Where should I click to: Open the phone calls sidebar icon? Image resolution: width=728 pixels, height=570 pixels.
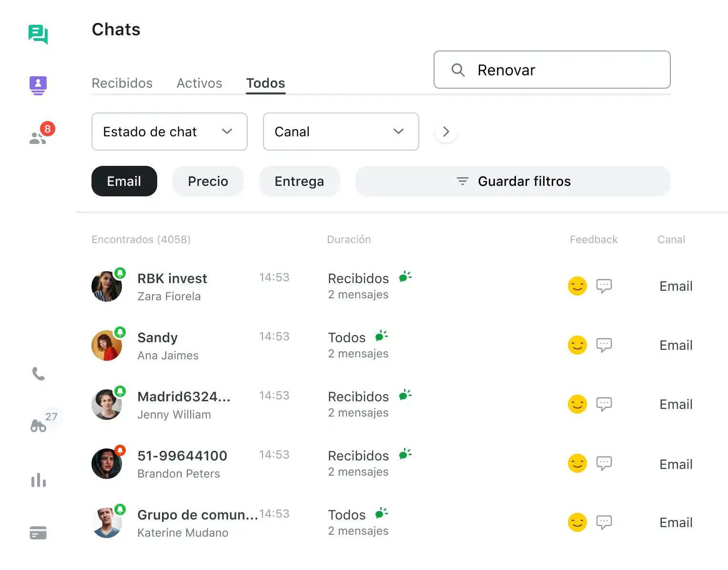pyautogui.click(x=39, y=374)
